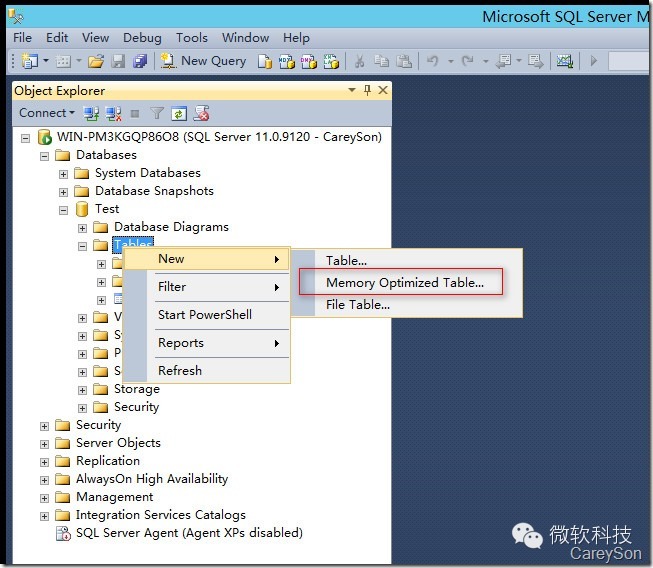Open the Redo history dropdown arrow

point(486,62)
